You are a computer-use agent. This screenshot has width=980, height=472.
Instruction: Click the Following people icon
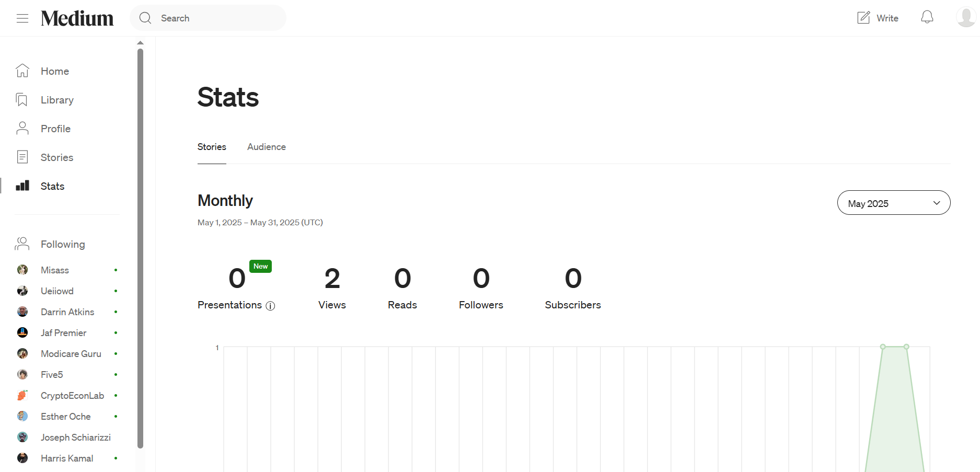click(x=22, y=244)
